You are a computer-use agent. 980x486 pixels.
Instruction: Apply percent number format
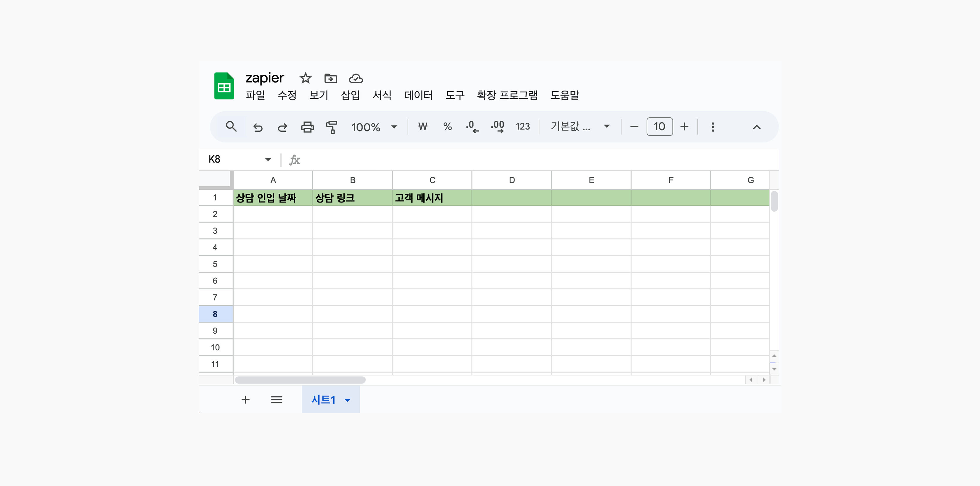coord(447,126)
